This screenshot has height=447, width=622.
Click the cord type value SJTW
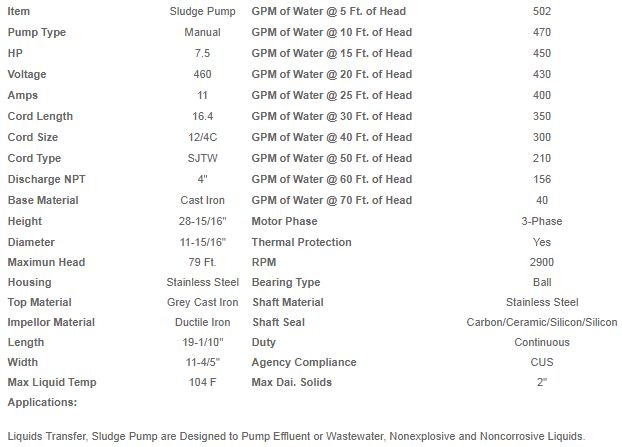tap(202, 158)
